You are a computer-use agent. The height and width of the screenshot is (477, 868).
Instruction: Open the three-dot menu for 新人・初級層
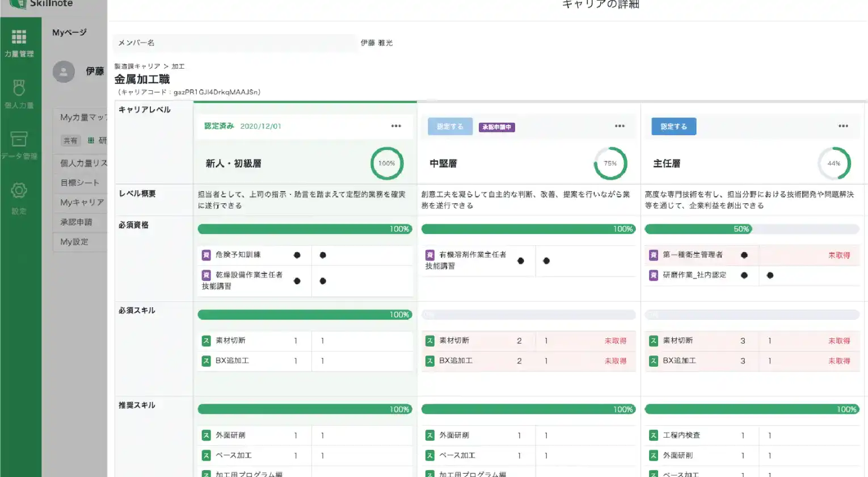[x=396, y=126]
